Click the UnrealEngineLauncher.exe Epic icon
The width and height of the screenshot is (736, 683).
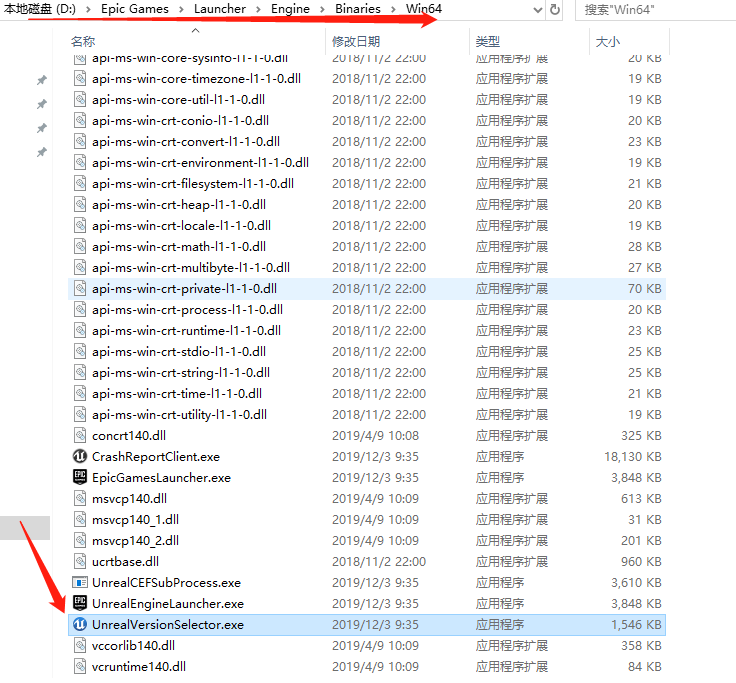click(x=80, y=603)
